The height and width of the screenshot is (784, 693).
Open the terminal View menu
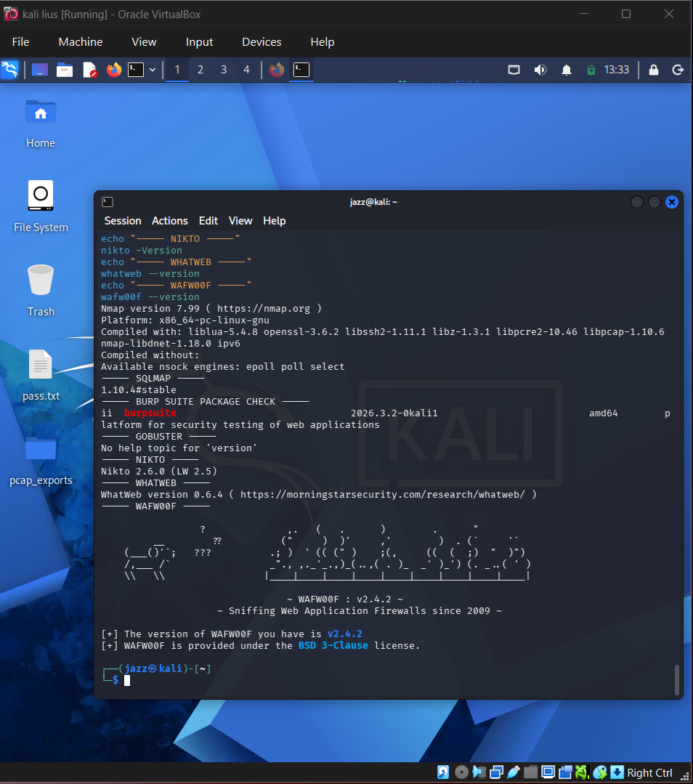point(240,220)
